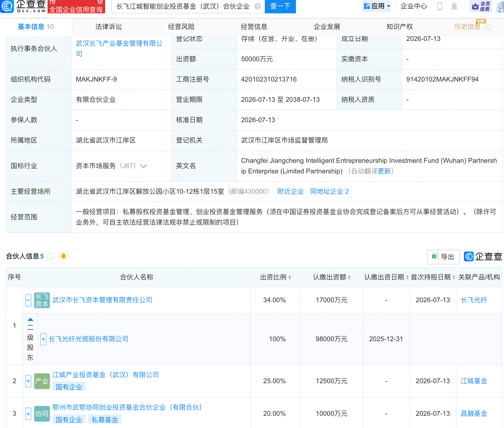The image size is (504, 428).
Task: Sort by 出资比例 column
Action: coord(275,277)
